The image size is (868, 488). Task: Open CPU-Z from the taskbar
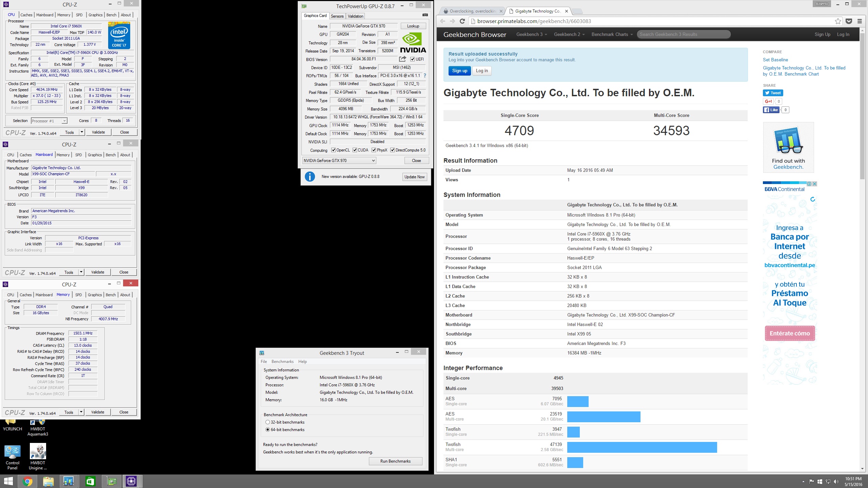point(131,481)
